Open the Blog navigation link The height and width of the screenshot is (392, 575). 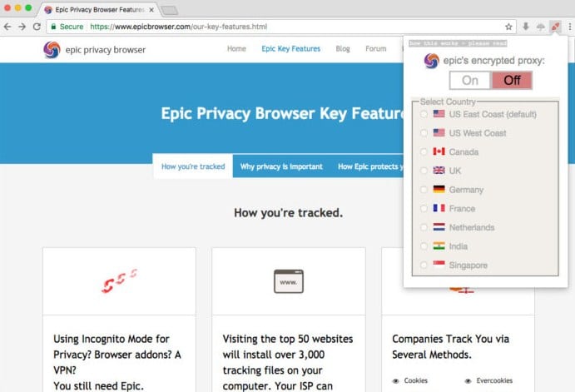(x=343, y=49)
